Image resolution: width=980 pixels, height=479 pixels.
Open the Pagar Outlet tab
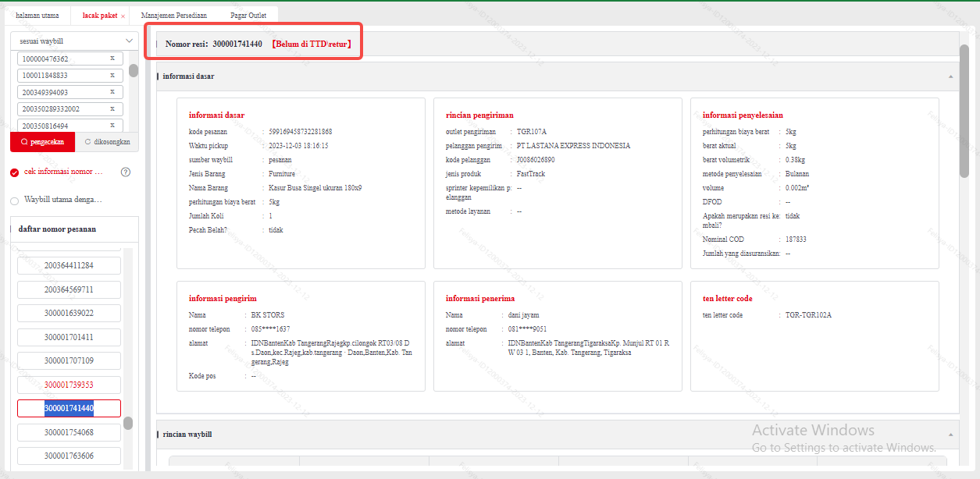point(248,16)
